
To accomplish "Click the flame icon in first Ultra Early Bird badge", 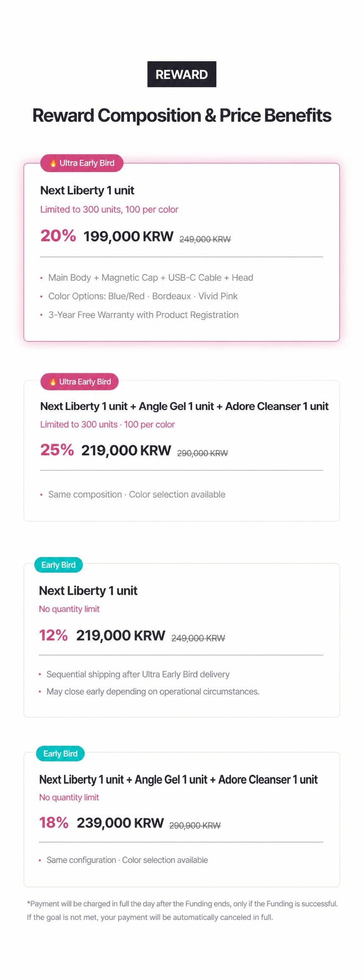I will click(53, 163).
